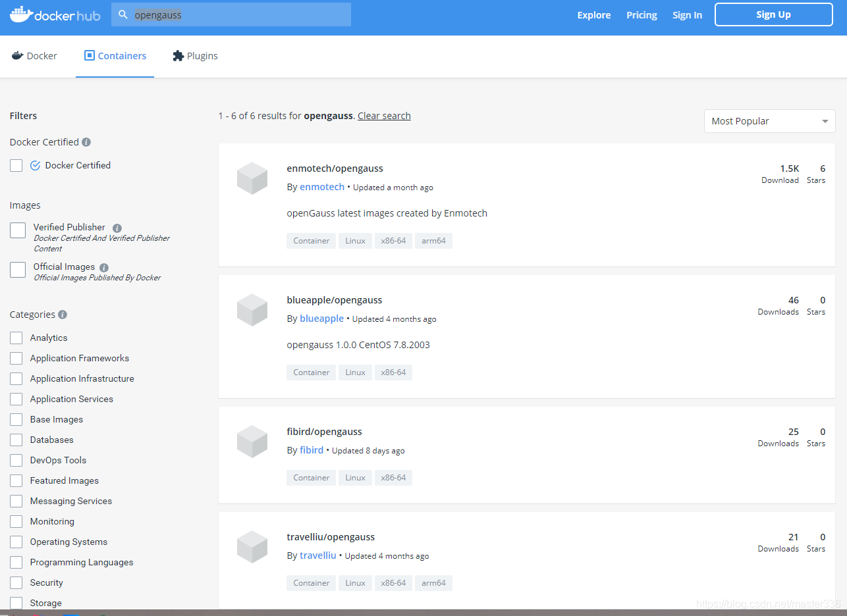
Task: Click the arm64 tag on enmotech/opengauss
Action: pyautogui.click(x=433, y=240)
